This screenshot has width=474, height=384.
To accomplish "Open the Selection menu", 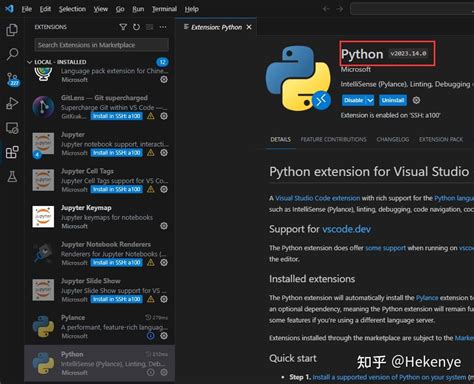I will (72, 9).
